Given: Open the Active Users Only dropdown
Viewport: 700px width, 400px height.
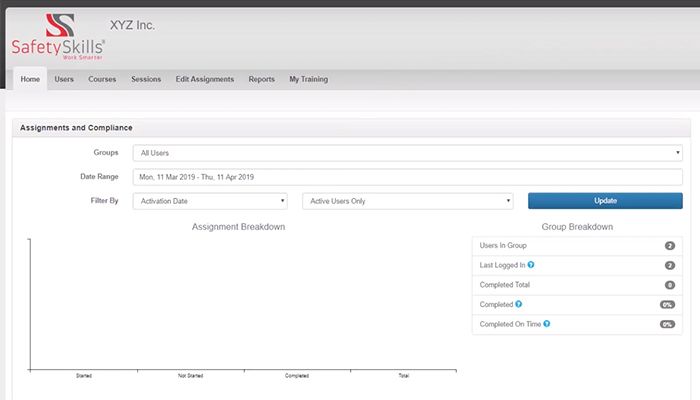Looking at the screenshot, I should tap(407, 201).
